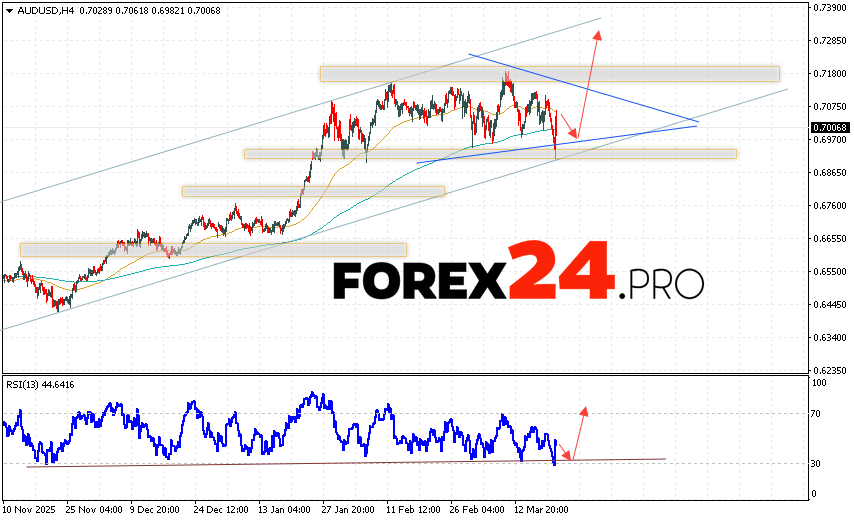Click the RSI 70 level label

click(818, 413)
